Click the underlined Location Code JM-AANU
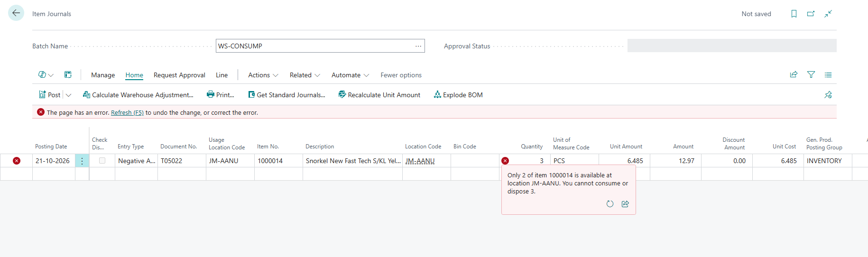 [420, 161]
